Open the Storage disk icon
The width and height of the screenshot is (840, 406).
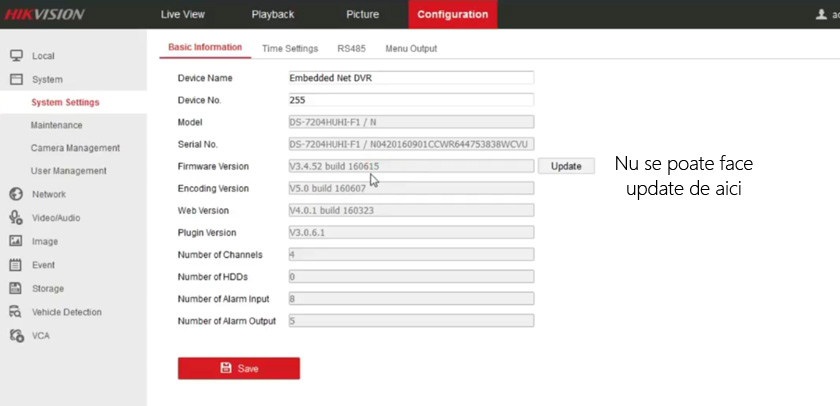16,289
